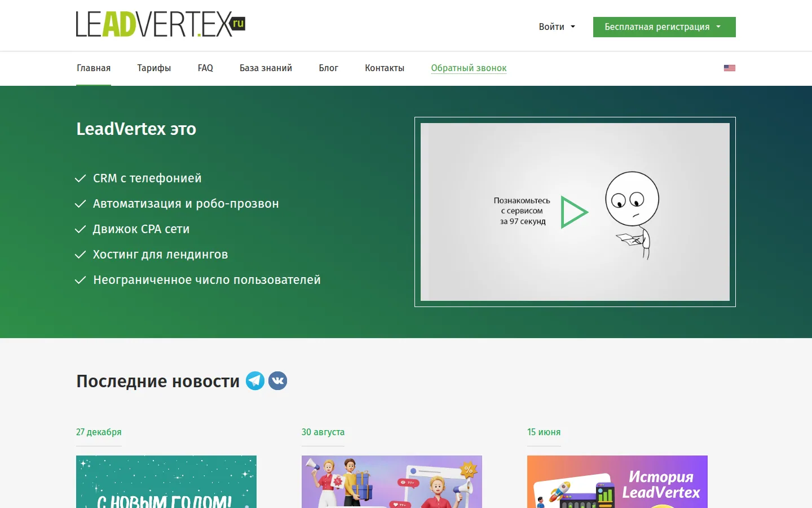Open the 27 декабря news date
This screenshot has width=812, height=508.
click(99, 432)
